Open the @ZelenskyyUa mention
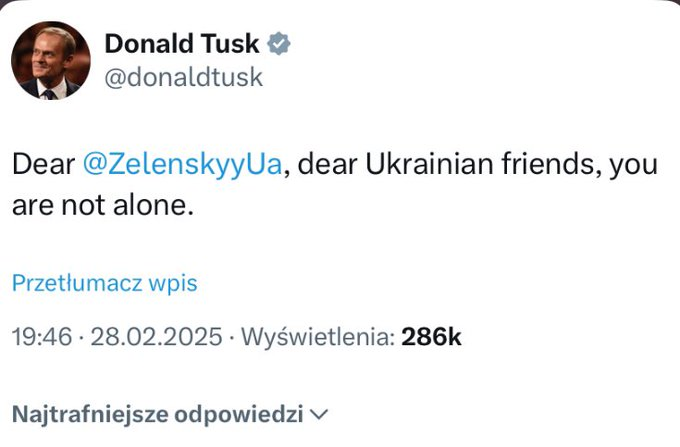This screenshot has height=447, width=680. coord(184,164)
